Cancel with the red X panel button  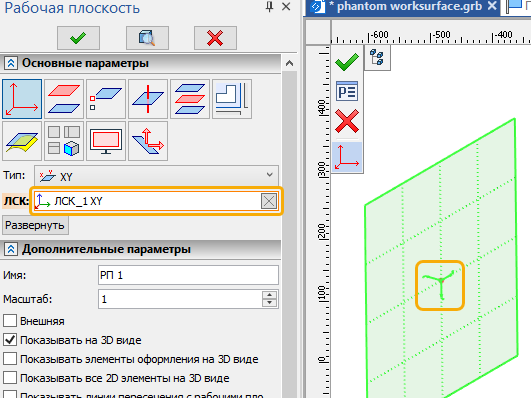215,38
